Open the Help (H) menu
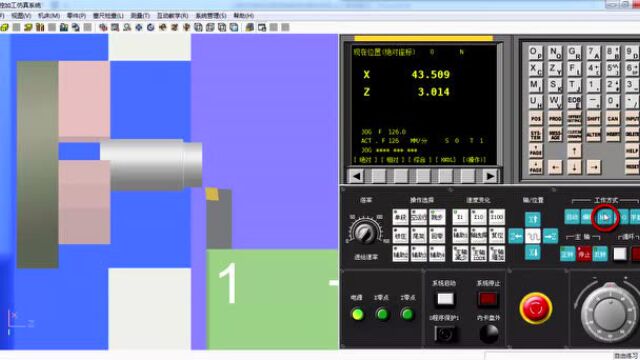The height and width of the screenshot is (360, 640). [x=244, y=16]
